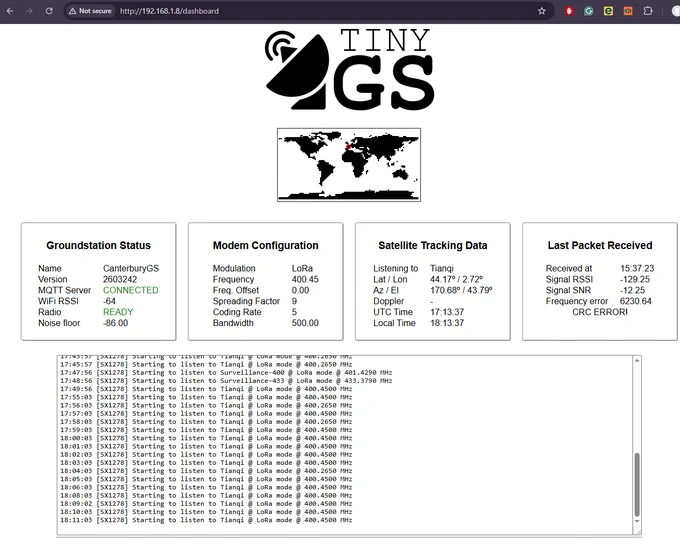
Task: Click the Frequency error value 6230.64
Action: pyautogui.click(x=635, y=301)
